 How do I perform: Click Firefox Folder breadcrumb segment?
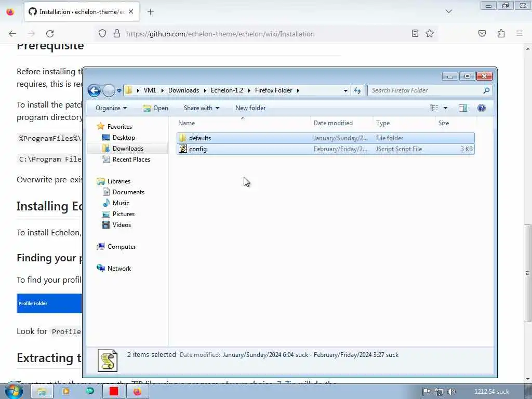273,90
